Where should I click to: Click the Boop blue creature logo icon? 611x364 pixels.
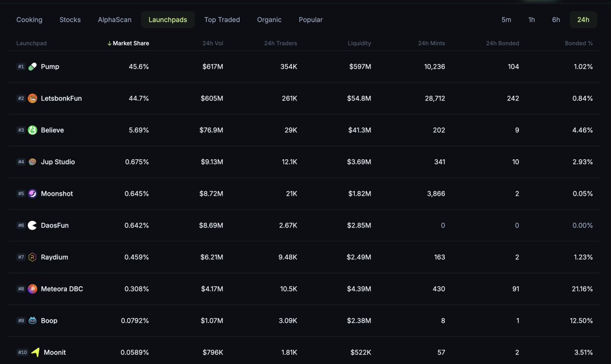pos(33,321)
